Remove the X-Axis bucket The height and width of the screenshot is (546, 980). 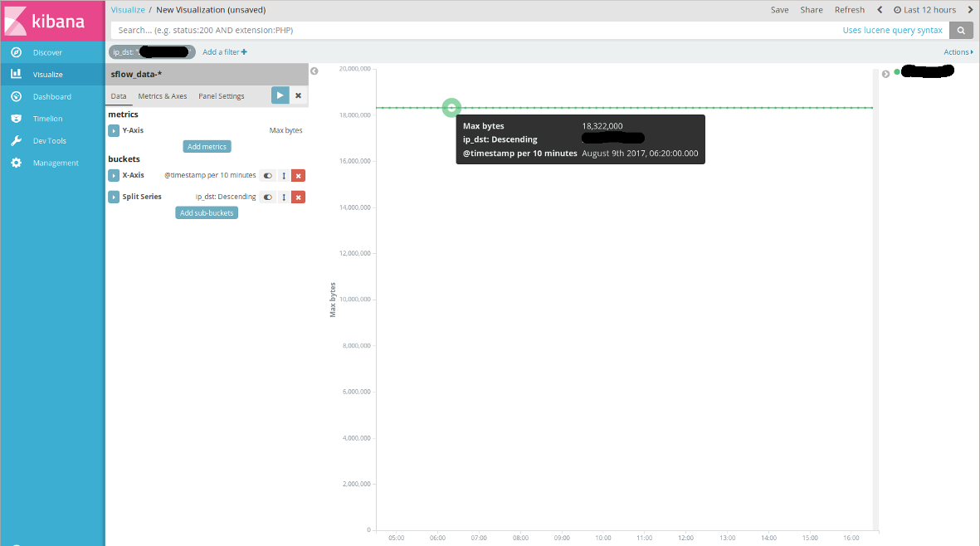(x=298, y=176)
